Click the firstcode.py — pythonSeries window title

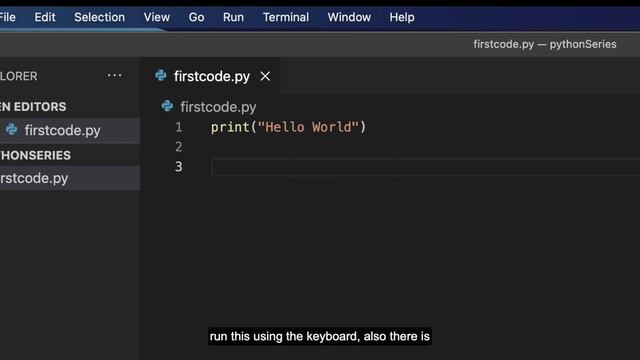tap(545, 44)
